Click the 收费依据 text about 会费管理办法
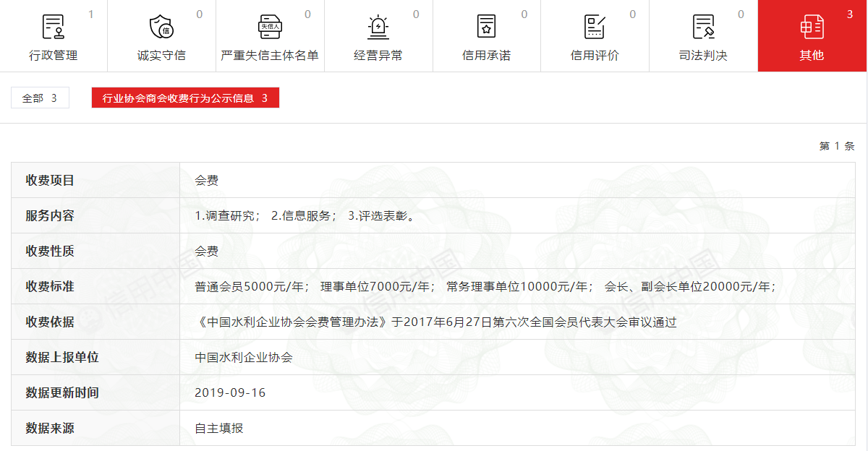The width and height of the screenshot is (868, 451). 435,322
